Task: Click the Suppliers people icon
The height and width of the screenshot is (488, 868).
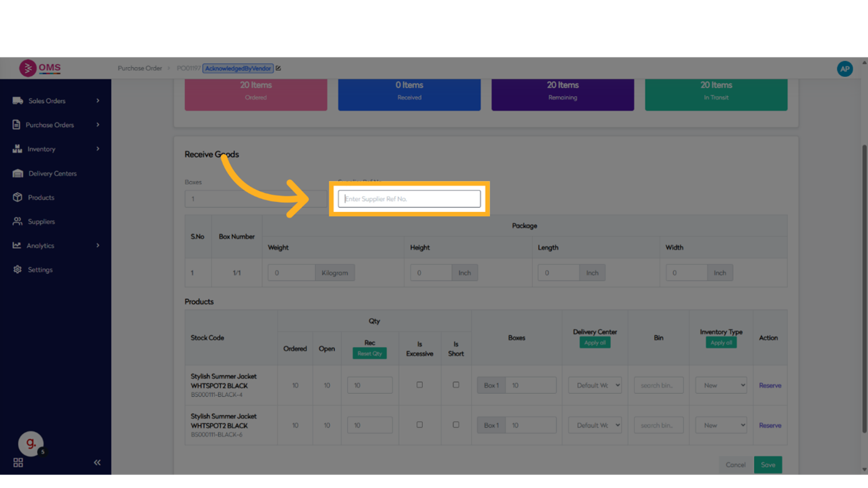Action: click(x=18, y=221)
